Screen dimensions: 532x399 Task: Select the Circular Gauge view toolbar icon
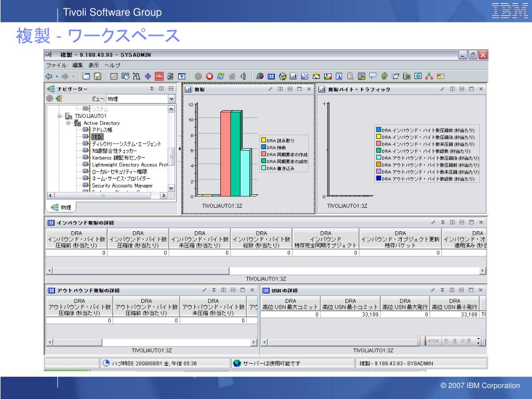(316, 76)
